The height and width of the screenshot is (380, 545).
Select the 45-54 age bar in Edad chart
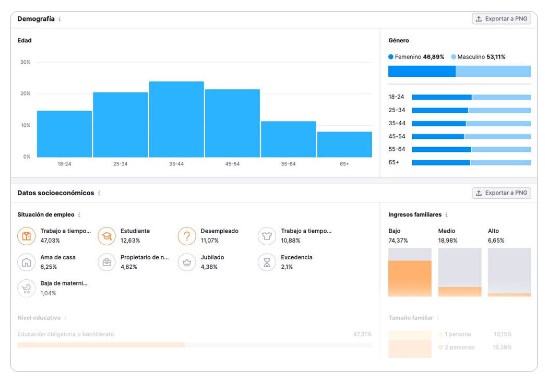[232, 123]
